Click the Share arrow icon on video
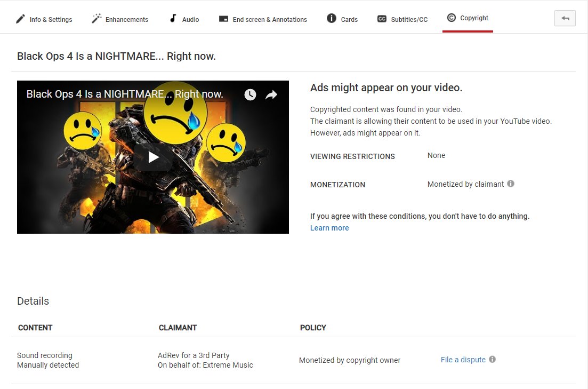Viewport: 588px width, 389px height. 271,94
